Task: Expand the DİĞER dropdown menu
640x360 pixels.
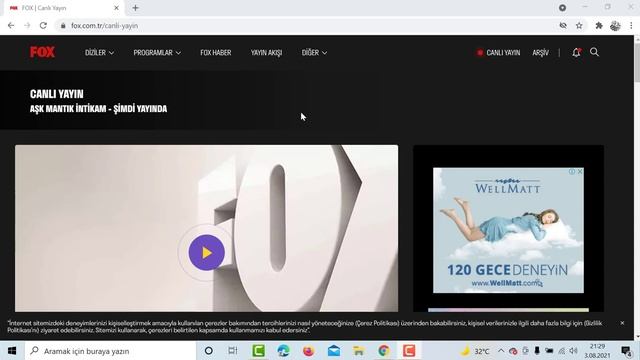Action: click(x=314, y=53)
